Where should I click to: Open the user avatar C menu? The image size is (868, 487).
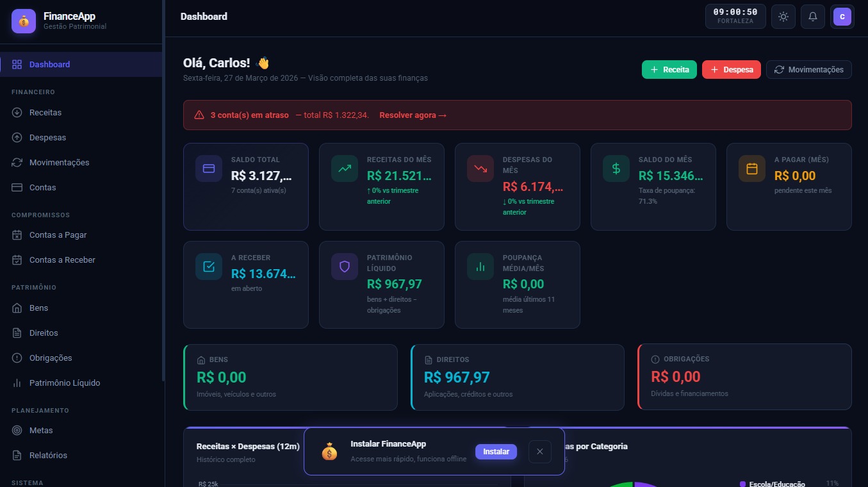(x=842, y=17)
